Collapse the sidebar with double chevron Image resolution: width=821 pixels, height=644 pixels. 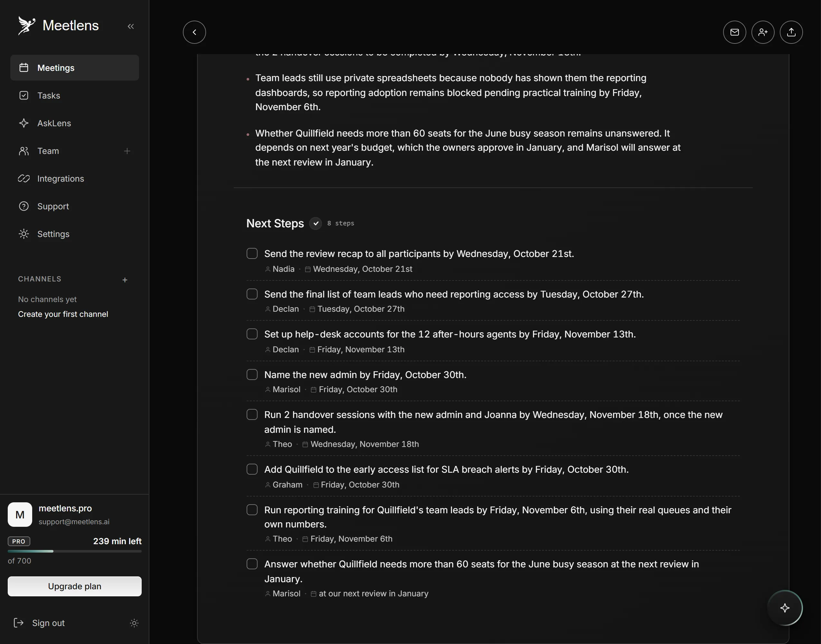tap(131, 26)
